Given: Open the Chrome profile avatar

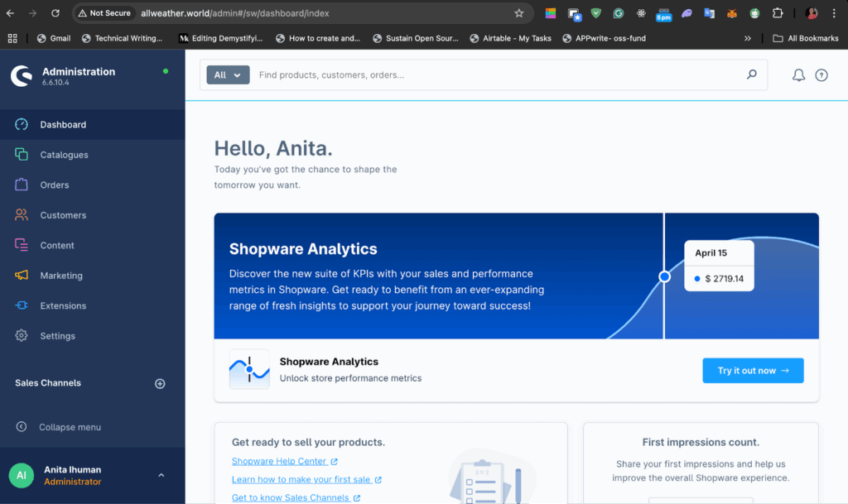Looking at the screenshot, I should (x=812, y=13).
